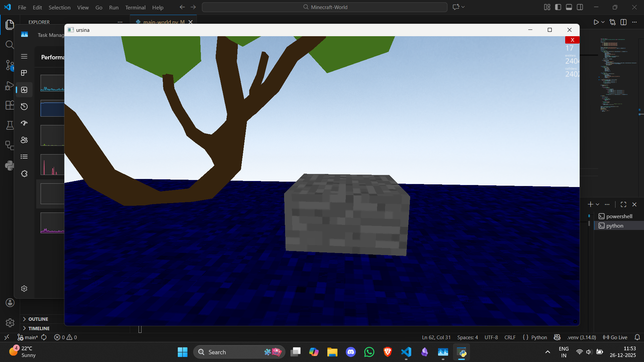
Task: Select Users view in Task Manager
Action: pos(24,140)
